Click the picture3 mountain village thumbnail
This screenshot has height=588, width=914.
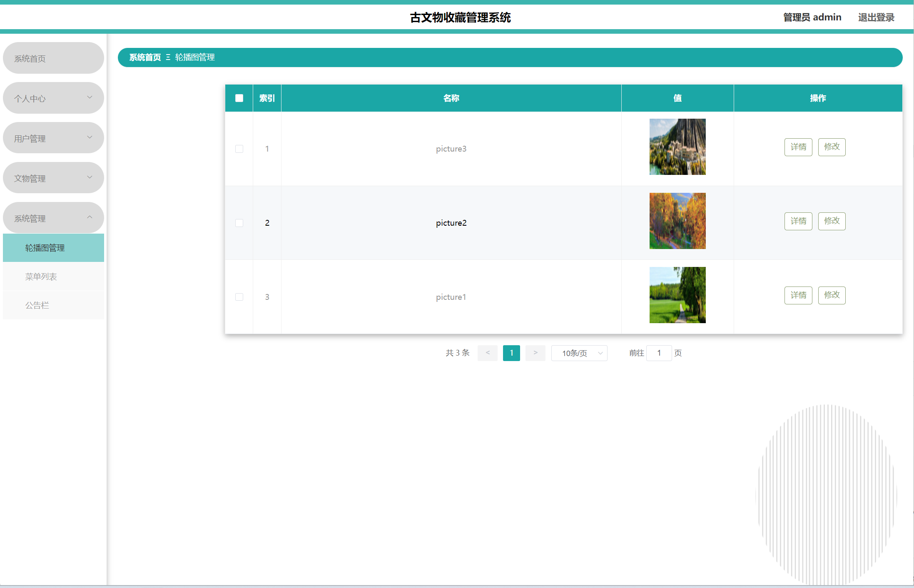tap(677, 147)
